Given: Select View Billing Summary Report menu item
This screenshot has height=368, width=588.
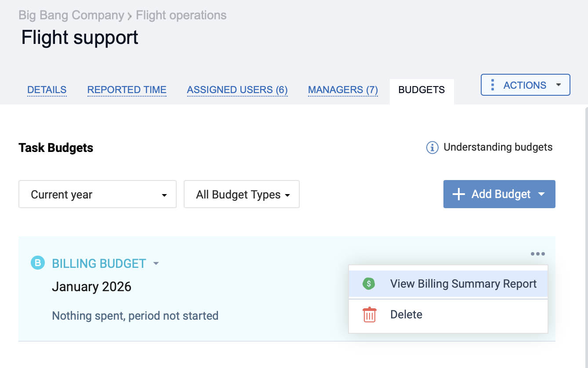Looking at the screenshot, I should (464, 284).
